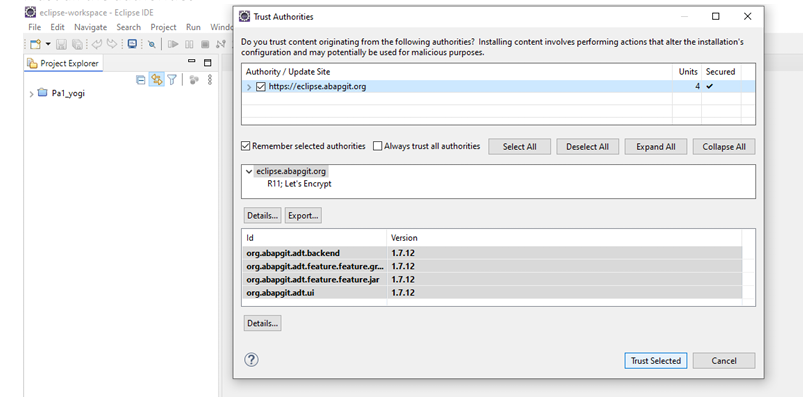This screenshot has height=404, width=807.
Task: Click Details button below certificate tree
Action: 262,216
